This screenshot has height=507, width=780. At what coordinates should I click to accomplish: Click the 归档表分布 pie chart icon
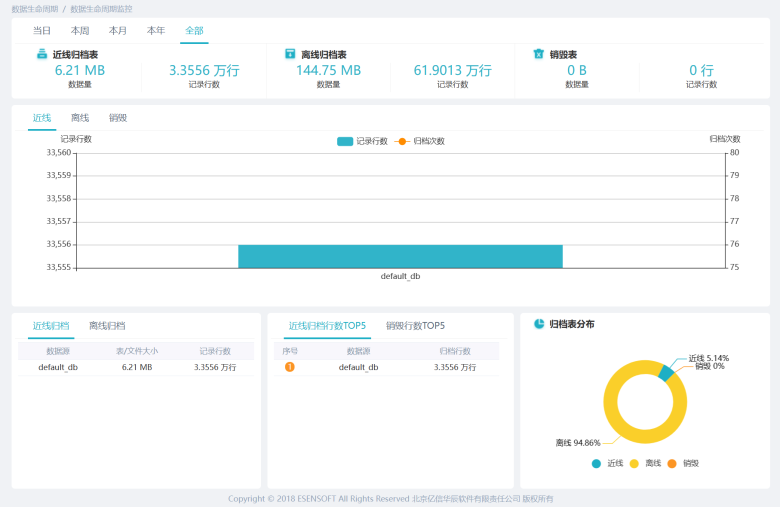(x=538, y=324)
